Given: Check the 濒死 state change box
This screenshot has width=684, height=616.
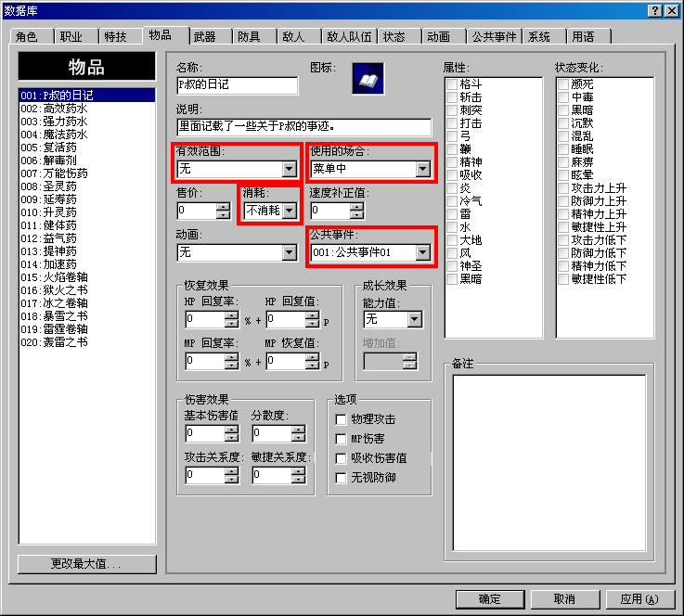Looking at the screenshot, I should (x=563, y=84).
